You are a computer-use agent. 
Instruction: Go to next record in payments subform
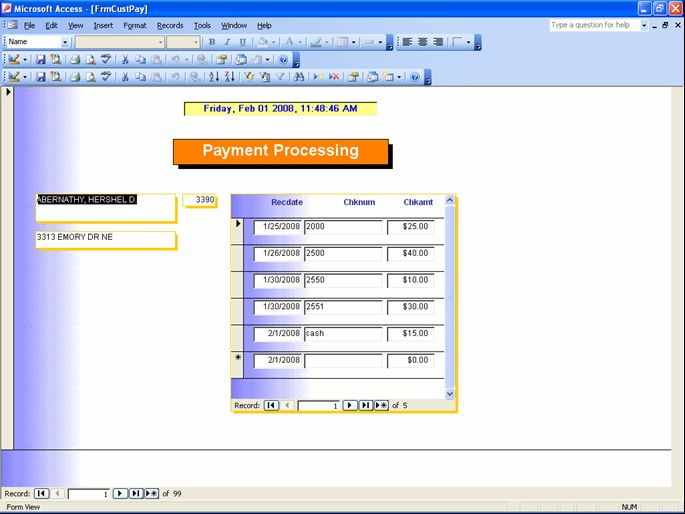(350, 405)
